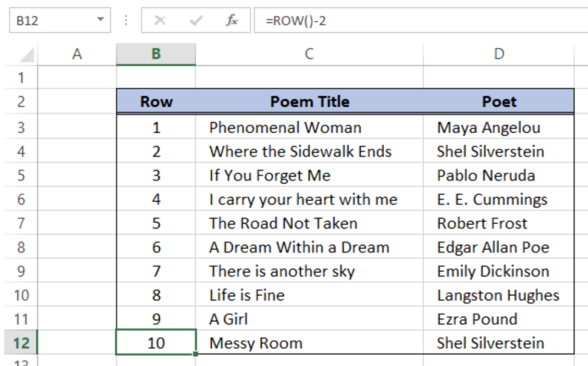Click the Poem Title header cell
Viewport: 588px width, 366px height.
click(x=309, y=102)
